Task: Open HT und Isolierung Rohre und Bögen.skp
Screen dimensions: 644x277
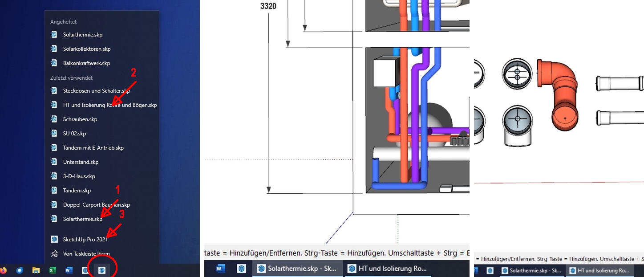Action: click(102, 105)
